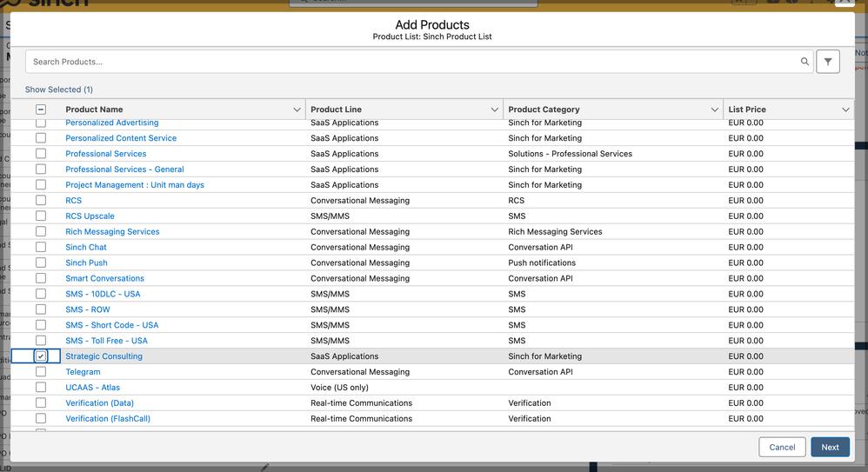The width and height of the screenshot is (868, 472).
Task: Click the Cancel button
Action: click(782, 447)
